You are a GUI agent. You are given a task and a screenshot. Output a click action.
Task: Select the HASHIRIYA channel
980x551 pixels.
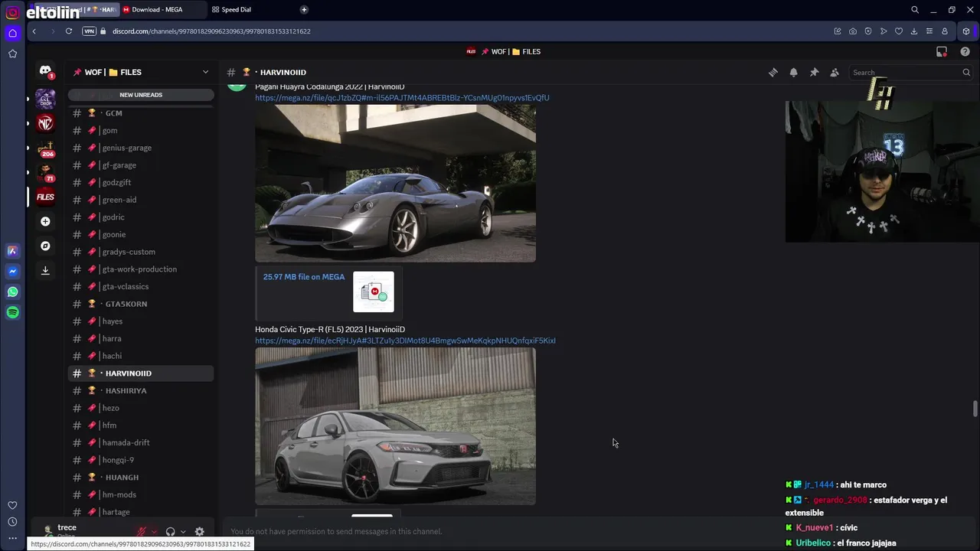(x=141, y=390)
